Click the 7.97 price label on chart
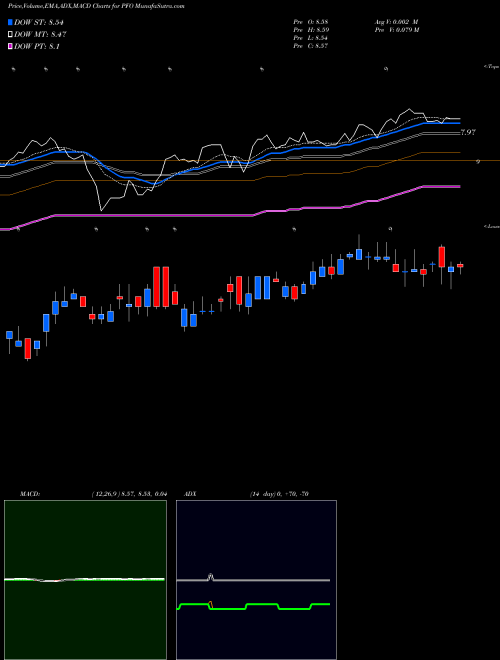 pos(468,132)
